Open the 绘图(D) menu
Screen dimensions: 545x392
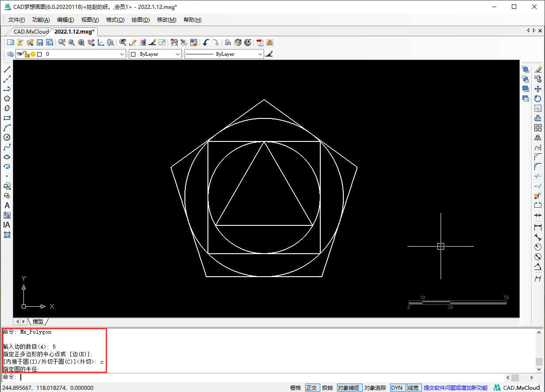point(141,20)
